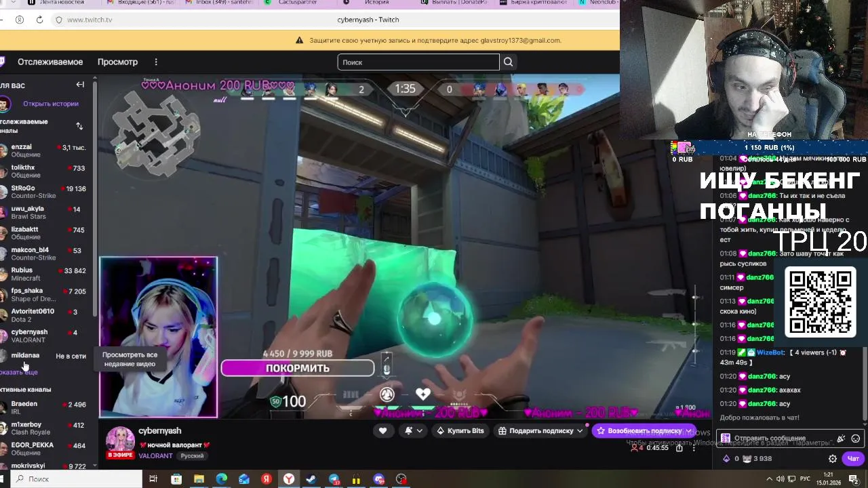
Task: Open File Explorer from taskbar
Action: tap(199, 479)
